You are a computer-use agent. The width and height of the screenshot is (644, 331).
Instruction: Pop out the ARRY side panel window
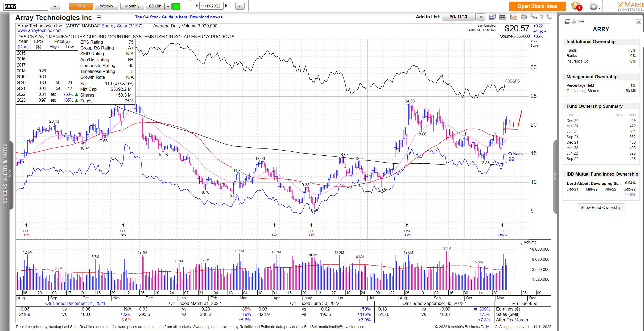point(567,22)
